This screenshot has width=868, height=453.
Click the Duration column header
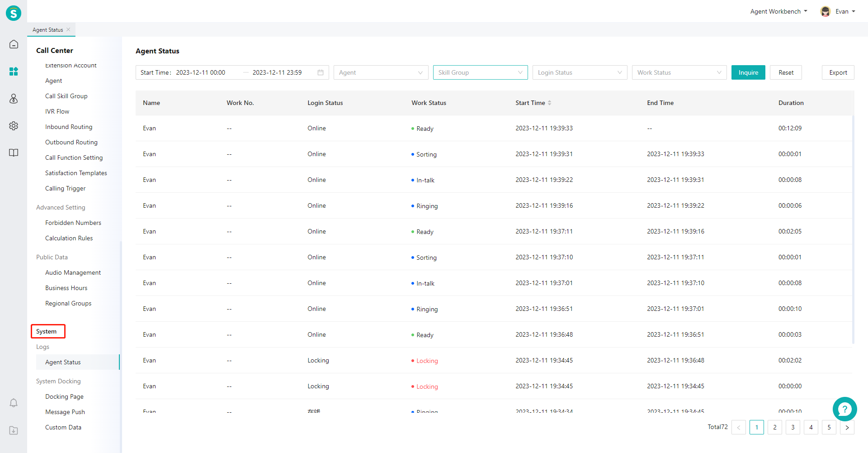(791, 103)
